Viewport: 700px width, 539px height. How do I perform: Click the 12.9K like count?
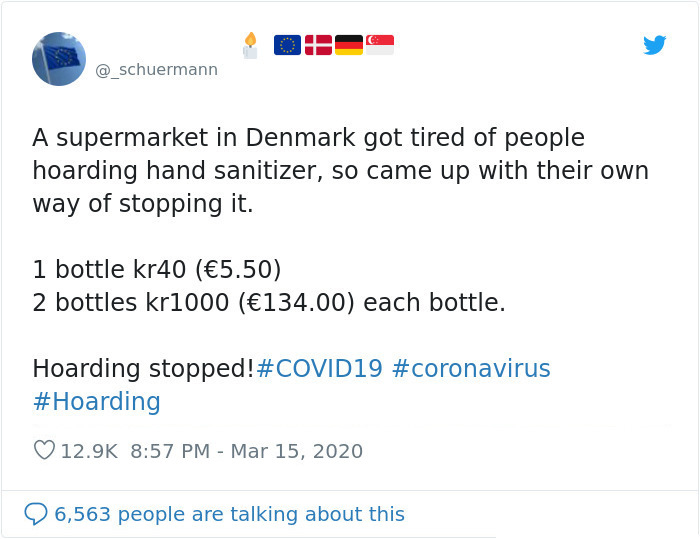(88, 451)
